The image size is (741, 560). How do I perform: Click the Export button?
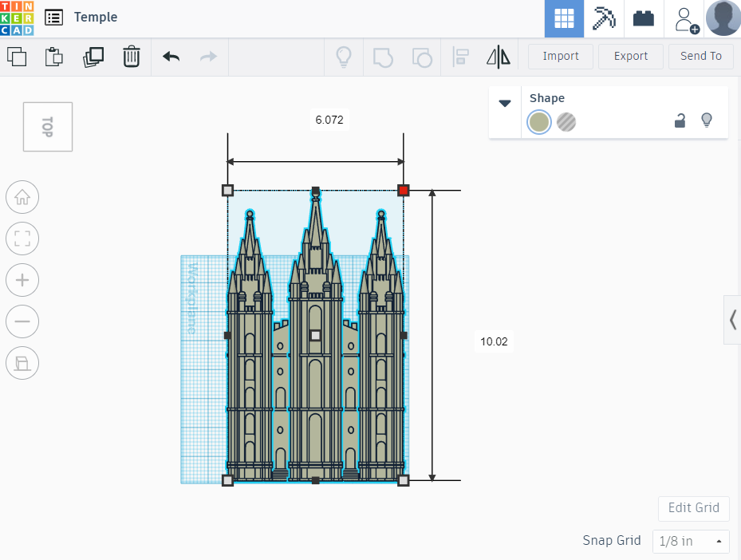tap(630, 56)
